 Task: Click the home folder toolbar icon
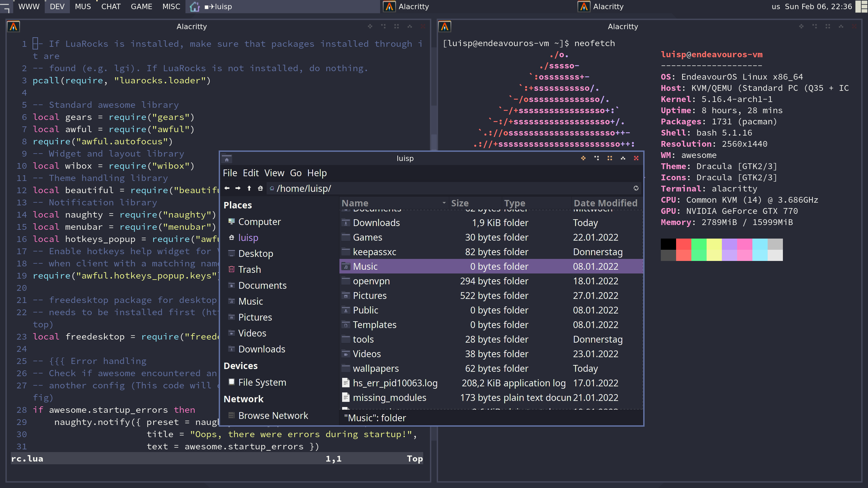260,188
